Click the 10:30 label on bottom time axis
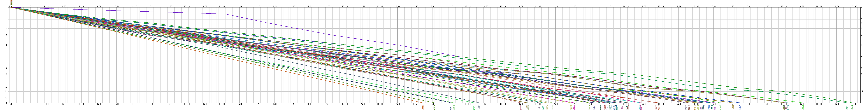 click(169, 104)
